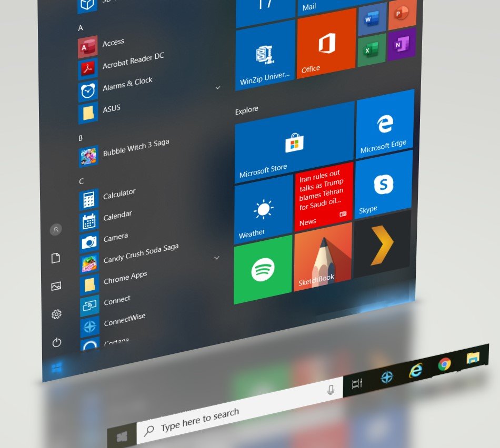The width and height of the screenshot is (500, 448).
Task: Open the Microsoft Store tile
Action: 293,142
